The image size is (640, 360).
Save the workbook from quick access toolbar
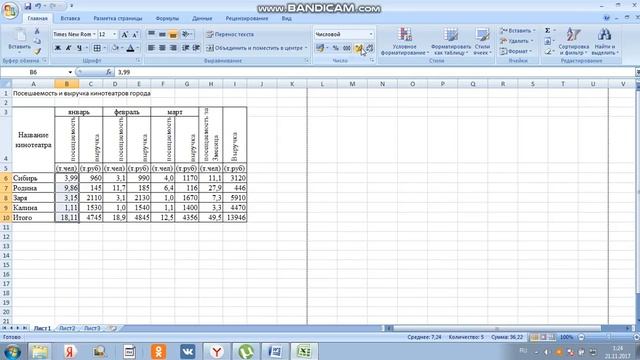tap(28, 6)
